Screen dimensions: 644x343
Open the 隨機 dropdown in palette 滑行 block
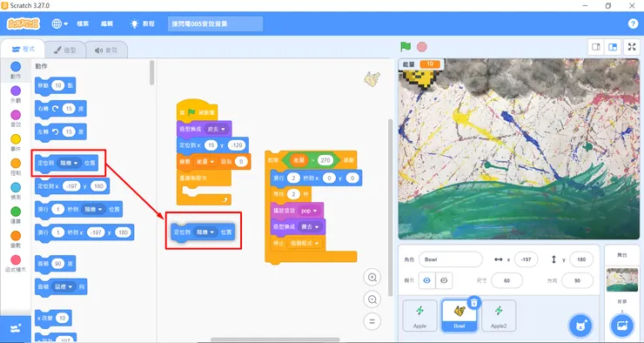93,209
